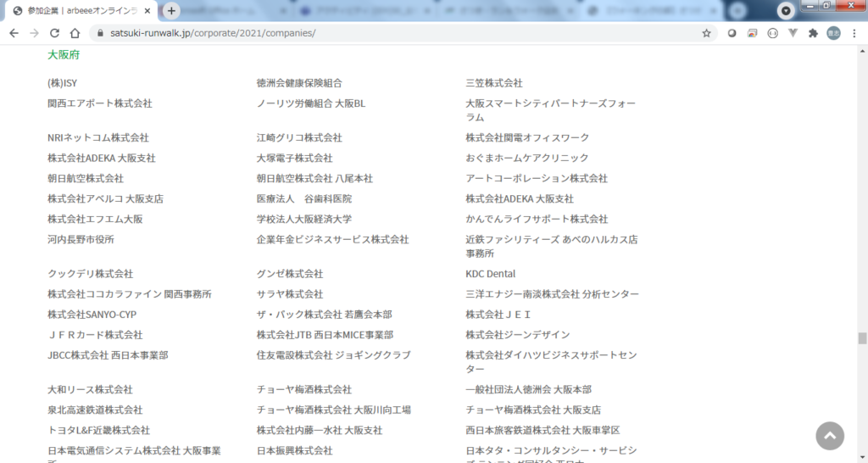Go back to the previous page

14,33
